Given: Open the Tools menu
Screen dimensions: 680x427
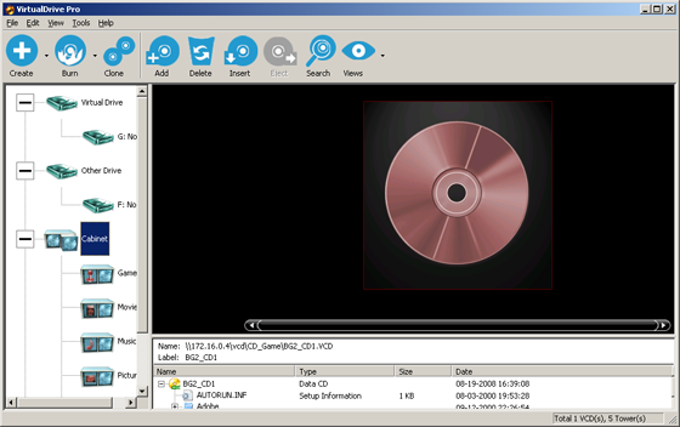Looking at the screenshot, I should tap(81, 23).
